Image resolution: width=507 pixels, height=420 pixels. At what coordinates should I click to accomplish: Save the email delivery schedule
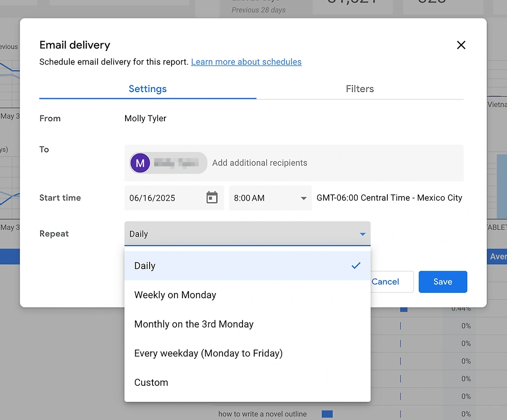[443, 282]
